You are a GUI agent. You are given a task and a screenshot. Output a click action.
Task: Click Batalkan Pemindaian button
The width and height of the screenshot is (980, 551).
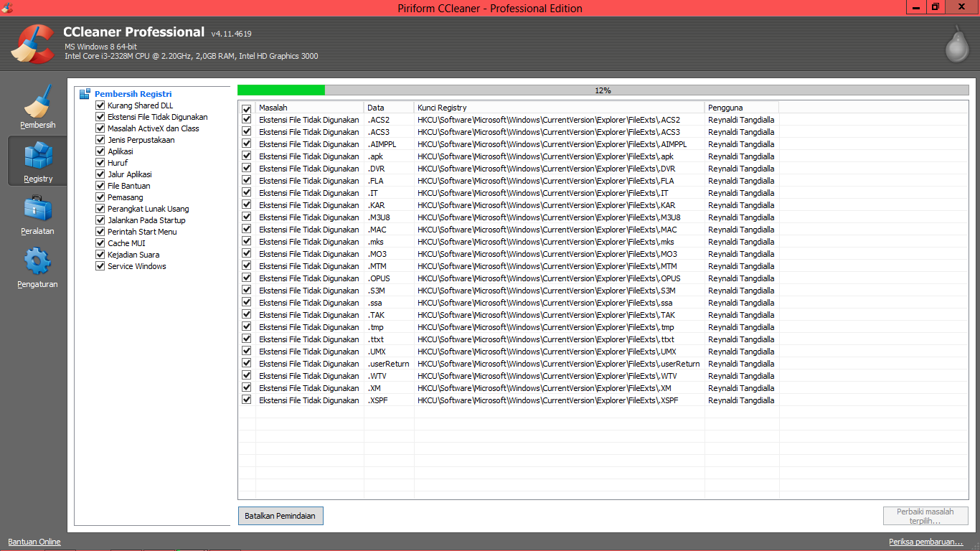click(281, 516)
